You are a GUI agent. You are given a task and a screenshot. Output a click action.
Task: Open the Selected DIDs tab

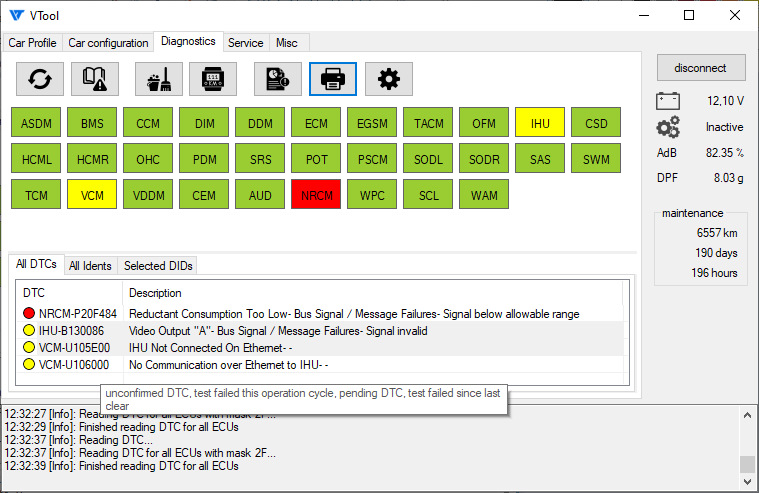pos(158,266)
